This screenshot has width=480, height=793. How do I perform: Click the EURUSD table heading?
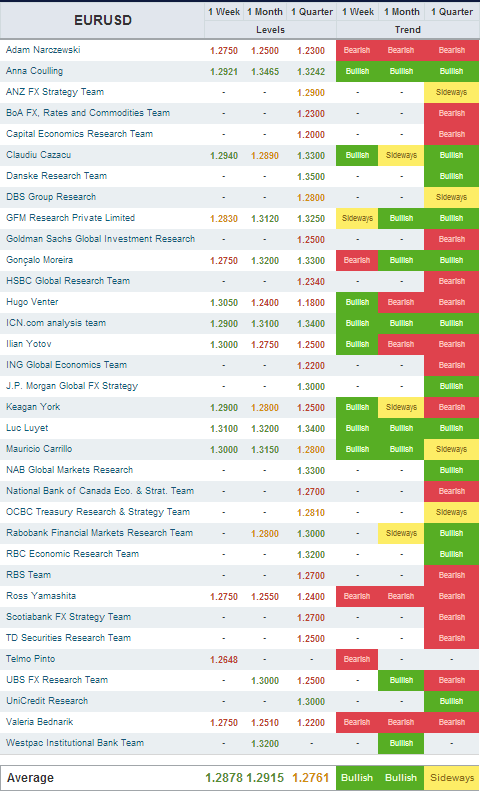pyautogui.click(x=103, y=20)
